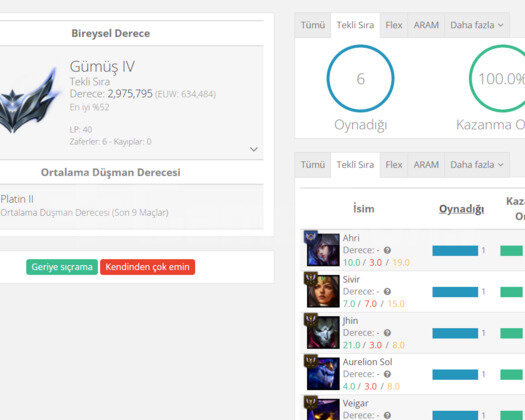This screenshot has width=525, height=420.
Task: Open the Ahri champion portrait
Action: coord(323,250)
